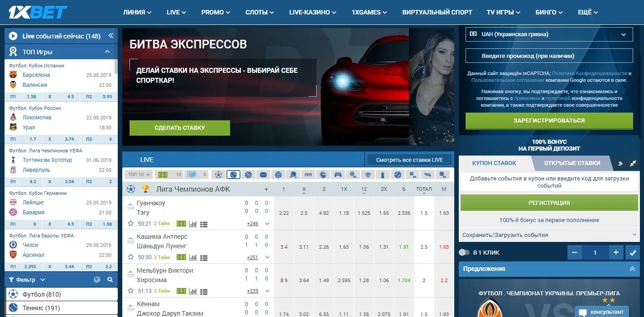Click Смотреть все ставки LIVE button
This screenshot has width=644, height=317.
(x=409, y=160)
